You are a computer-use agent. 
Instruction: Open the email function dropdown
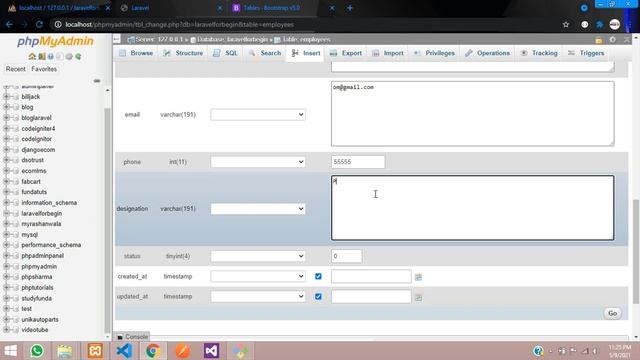(258, 115)
